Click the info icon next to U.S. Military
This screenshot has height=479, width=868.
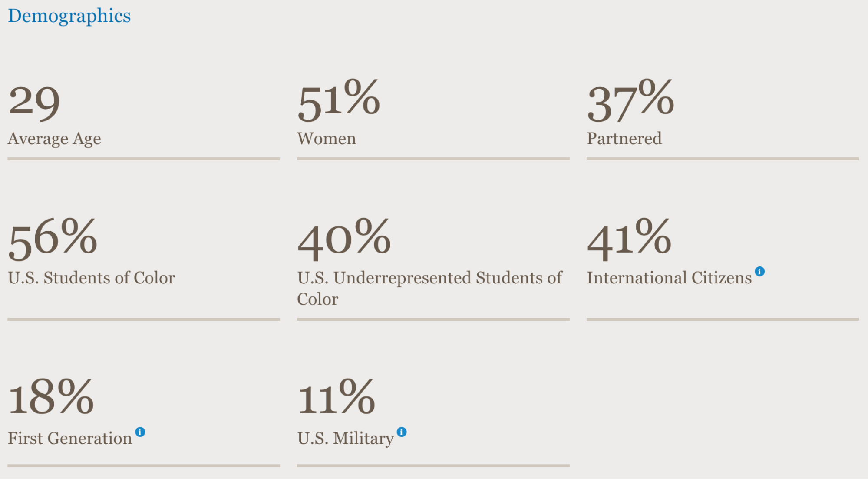[x=402, y=432]
